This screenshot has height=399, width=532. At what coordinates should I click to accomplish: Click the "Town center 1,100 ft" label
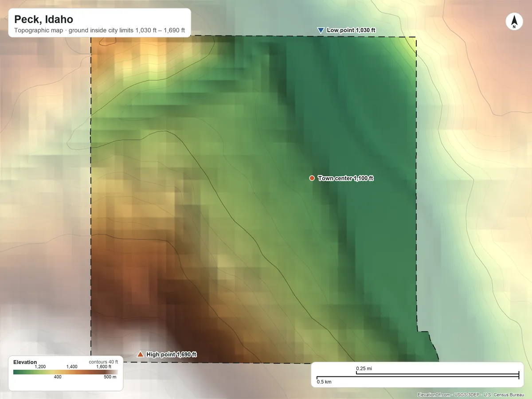click(x=346, y=178)
